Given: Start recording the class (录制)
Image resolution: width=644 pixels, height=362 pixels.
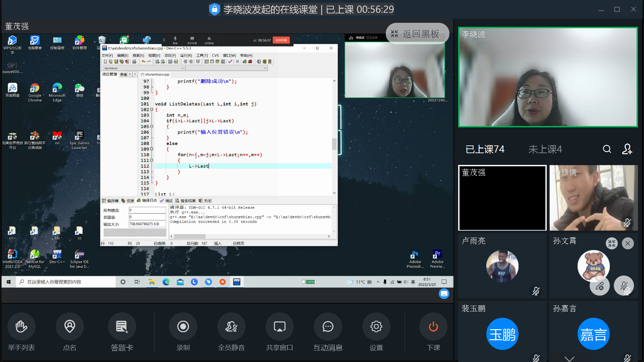Looking at the screenshot, I should [183, 326].
